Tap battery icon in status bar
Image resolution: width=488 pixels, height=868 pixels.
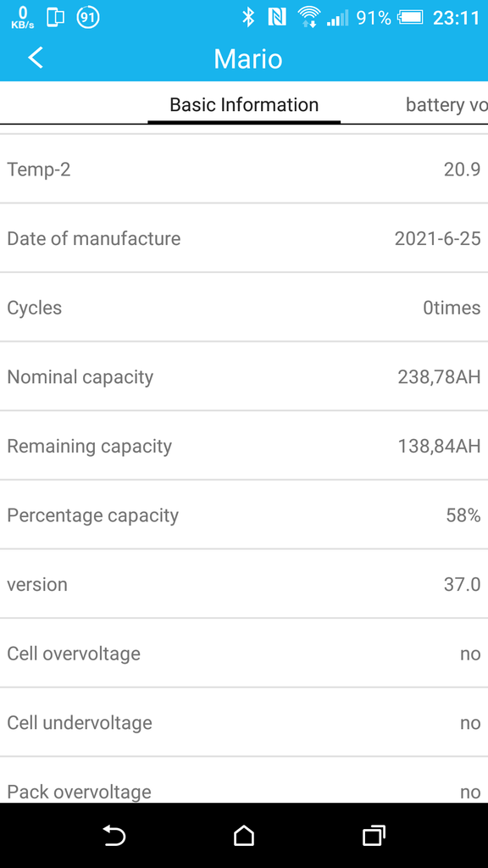tap(410, 18)
